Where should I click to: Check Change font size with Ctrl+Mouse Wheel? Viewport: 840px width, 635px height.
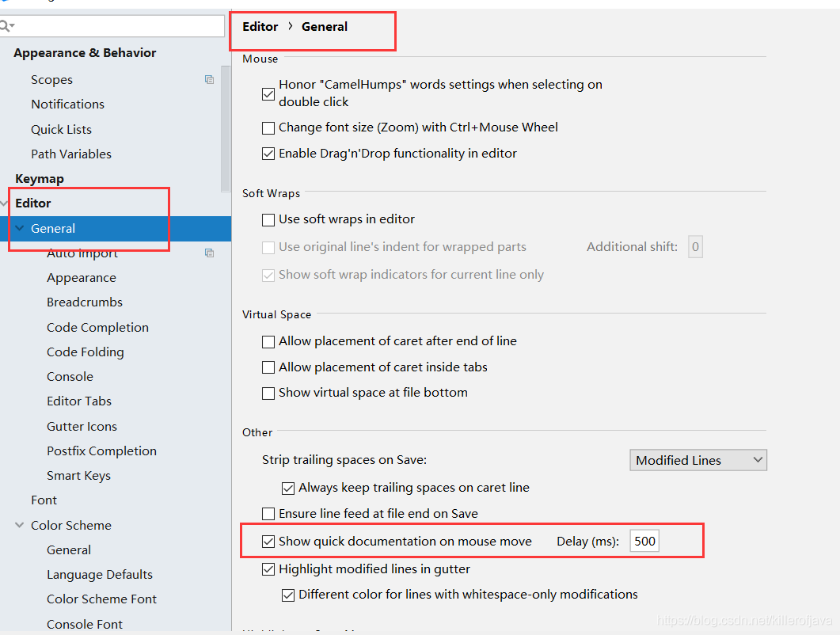pyautogui.click(x=268, y=127)
